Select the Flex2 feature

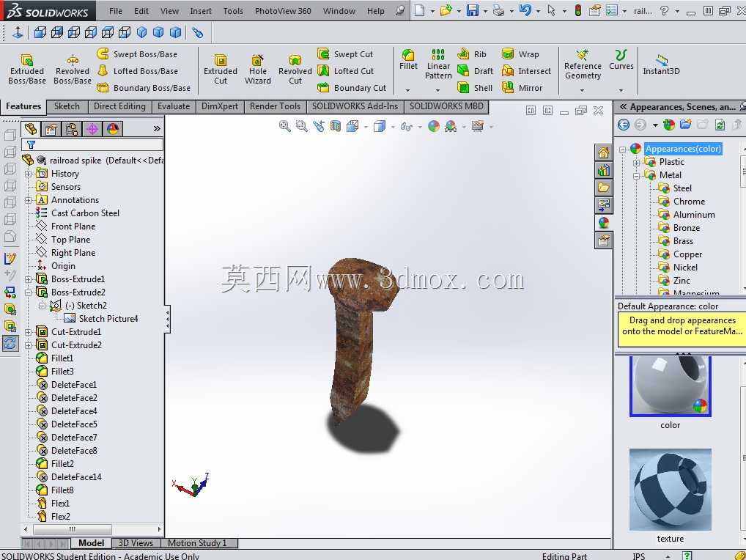click(x=60, y=517)
